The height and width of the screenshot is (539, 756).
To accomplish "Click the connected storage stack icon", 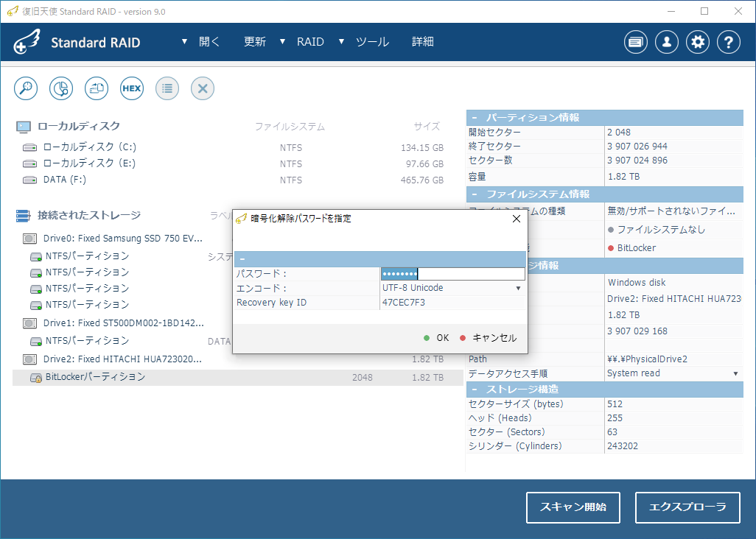I will click(23, 216).
